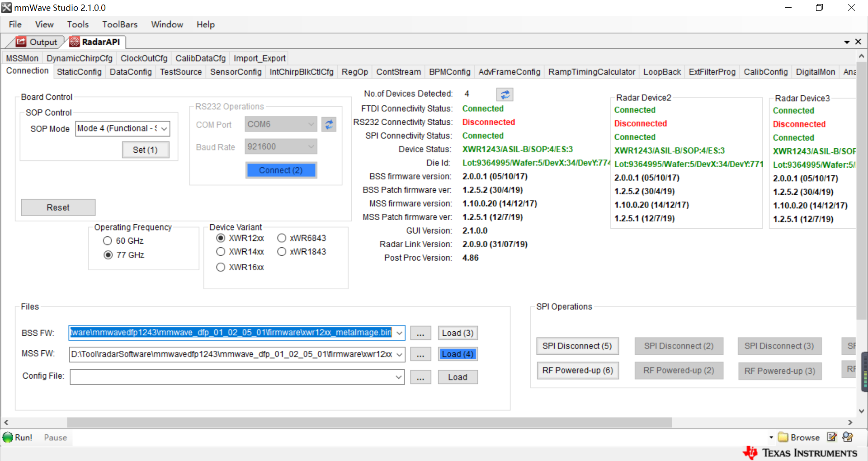Click the Pause script button
Viewport: 868px width, 461px height.
55,437
